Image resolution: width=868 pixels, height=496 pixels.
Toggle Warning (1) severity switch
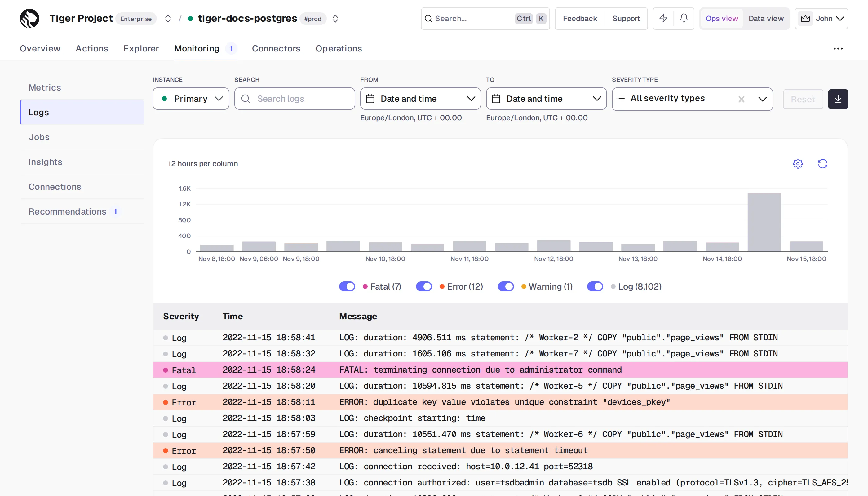(506, 286)
